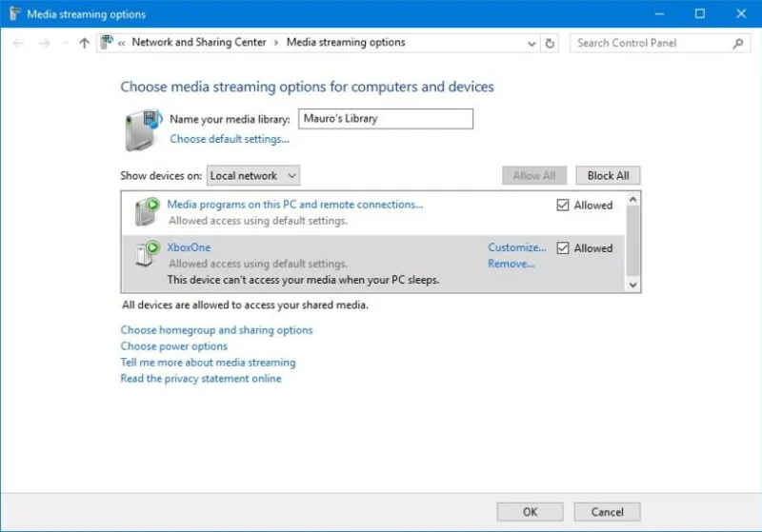Click the Media programs device icon
Viewport: 762px width, 532px height.
(x=148, y=211)
